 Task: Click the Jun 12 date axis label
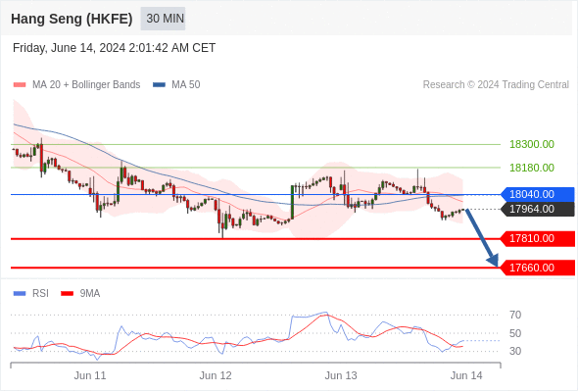(x=216, y=375)
